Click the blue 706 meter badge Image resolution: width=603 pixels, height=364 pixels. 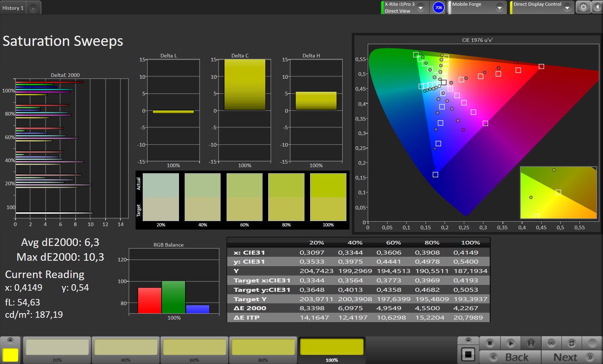click(x=439, y=8)
